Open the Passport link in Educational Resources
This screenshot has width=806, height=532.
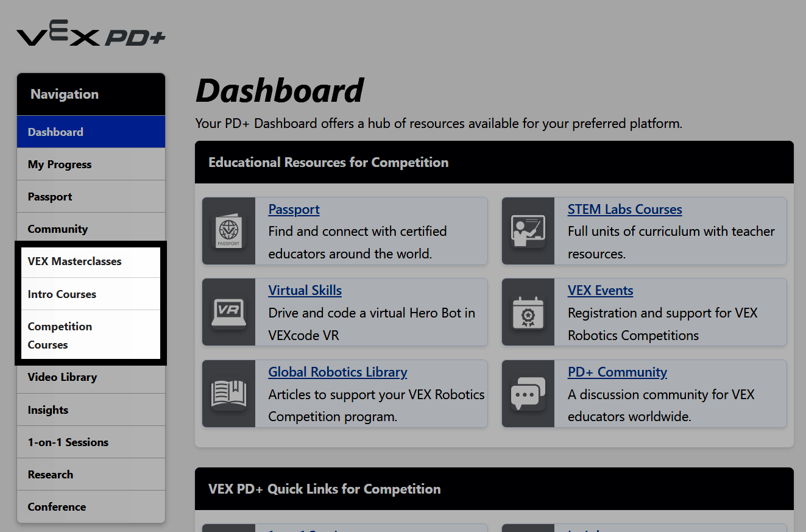[x=294, y=209]
